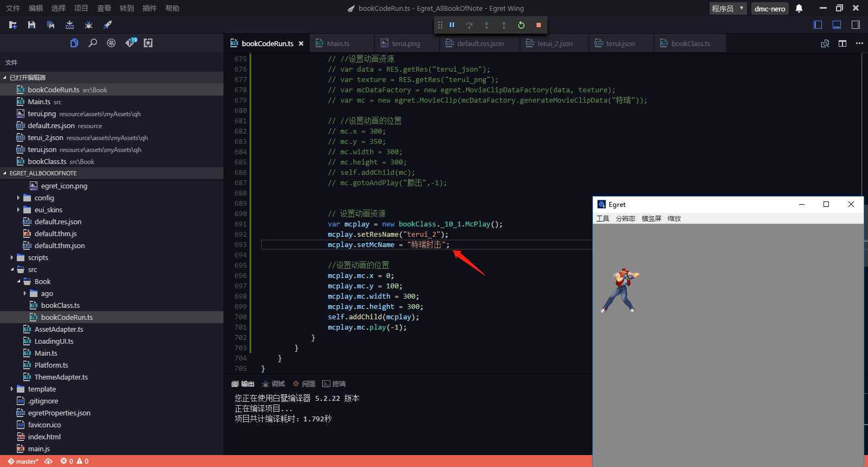Open the 分辨率 menu in Egret window
The width and height of the screenshot is (868, 467).
coord(626,218)
